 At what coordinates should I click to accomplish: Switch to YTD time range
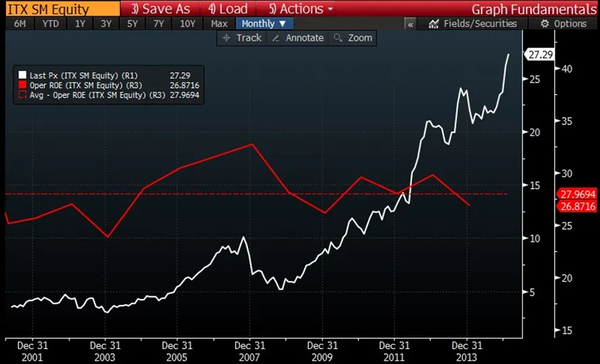50,24
